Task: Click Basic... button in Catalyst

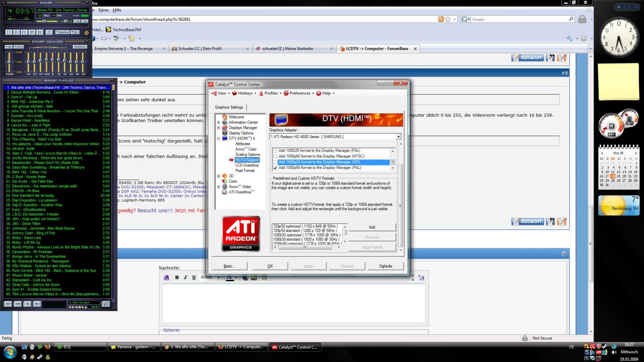Action: (x=229, y=266)
